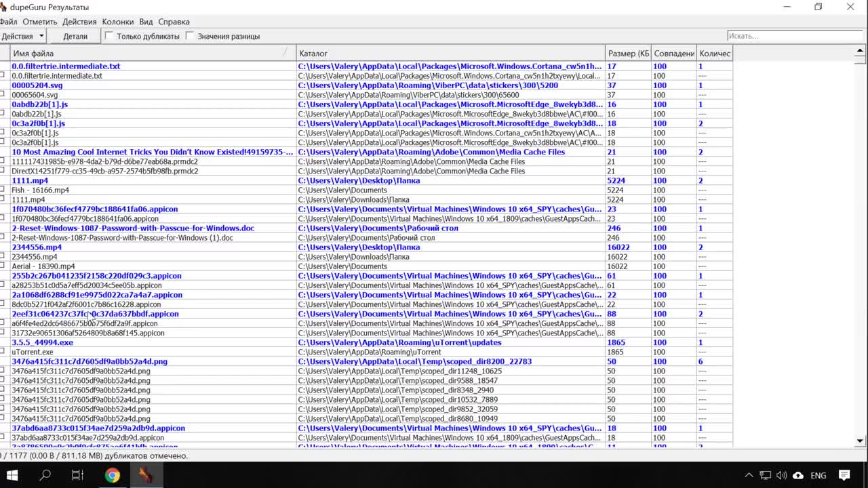Image resolution: width=868 pixels, height=488 pixels.
Task: Select catalog path ending scoped_dir8680_10949
Action: tap(397, 419)
